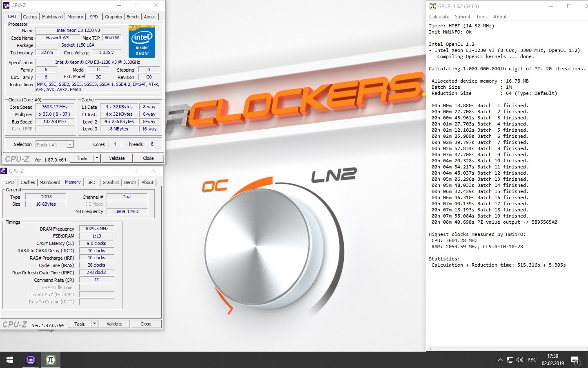Click the DRAM Frequency 1029.5 MHz field
This screenshot has height=368, width=588.
[x=96, y=229]
